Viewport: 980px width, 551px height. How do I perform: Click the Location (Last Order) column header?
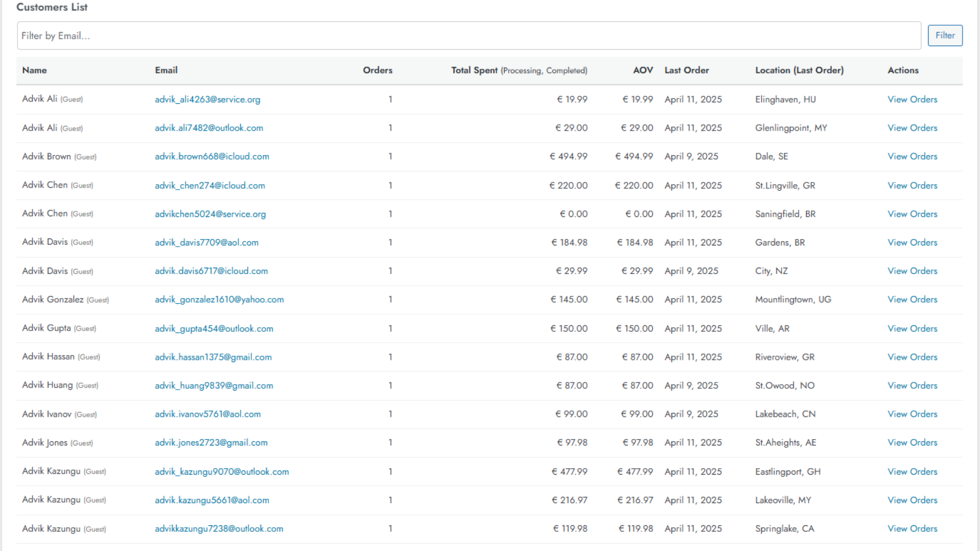pyautogui.click(x=799, y=71)
